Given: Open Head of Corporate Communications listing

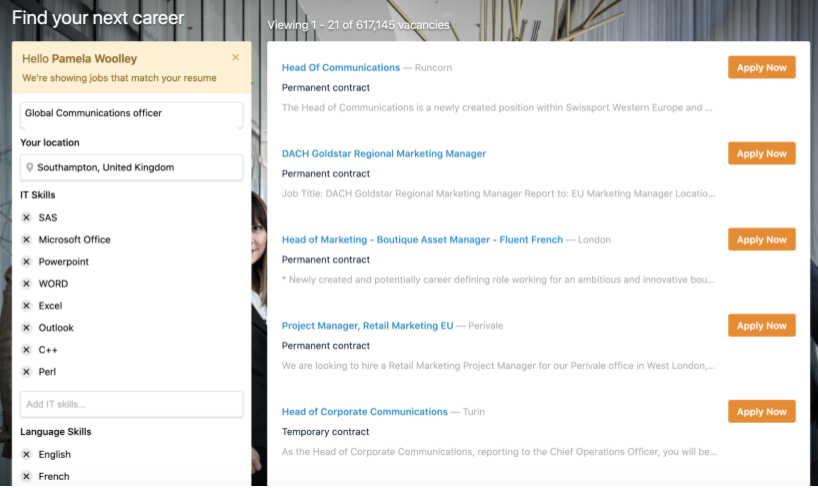Looking at the screenshot, I should click(365, 412).
